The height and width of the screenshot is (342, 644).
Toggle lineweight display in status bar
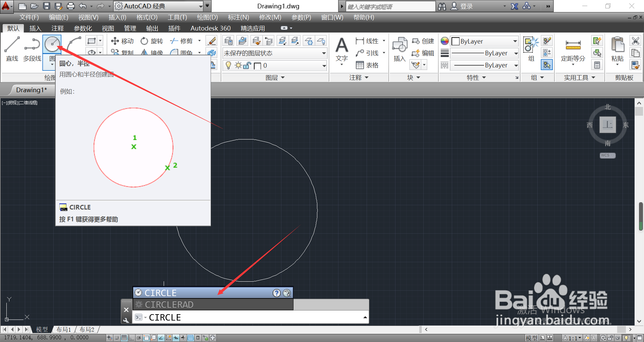(183, 338)
